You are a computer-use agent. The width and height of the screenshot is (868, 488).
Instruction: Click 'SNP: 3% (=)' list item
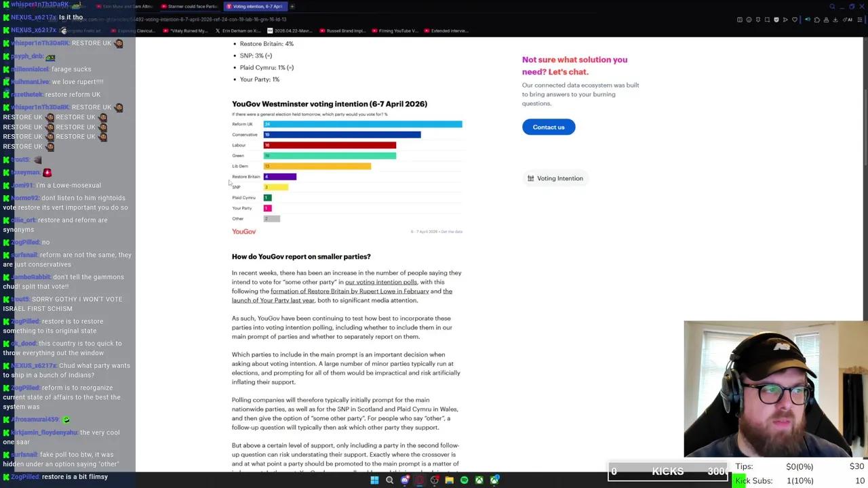click(256, 56)
